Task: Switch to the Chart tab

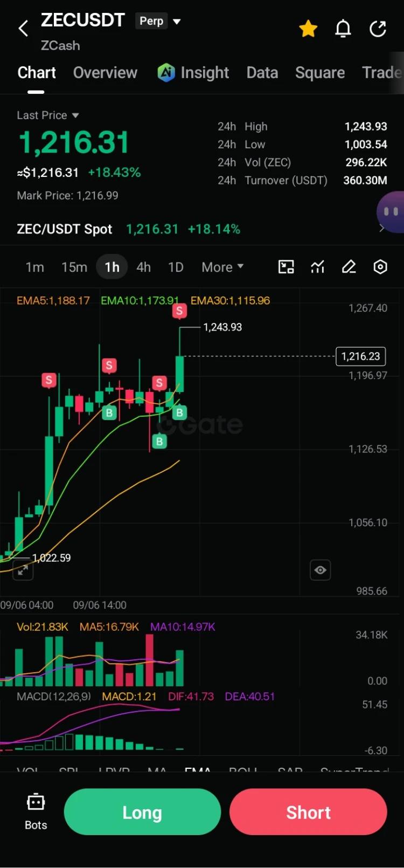Action: click(x=37, y=73)
